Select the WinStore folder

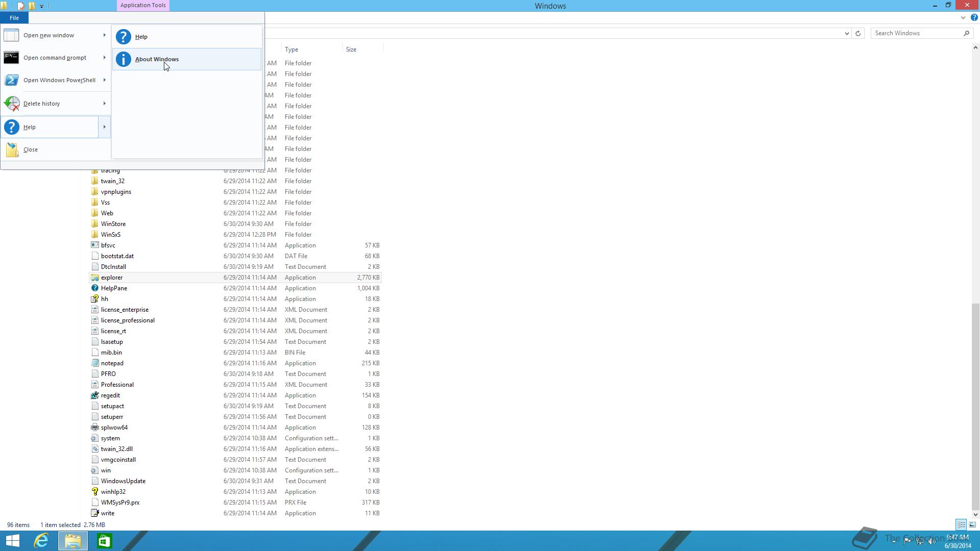[113, 224]
